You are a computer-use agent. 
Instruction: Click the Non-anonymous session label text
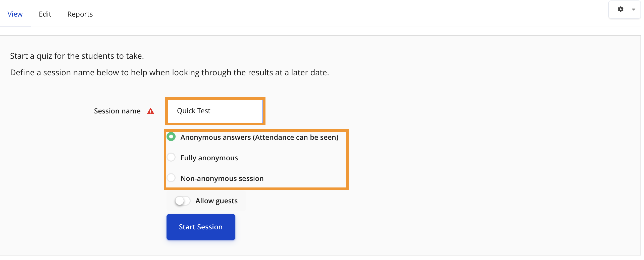222,178
